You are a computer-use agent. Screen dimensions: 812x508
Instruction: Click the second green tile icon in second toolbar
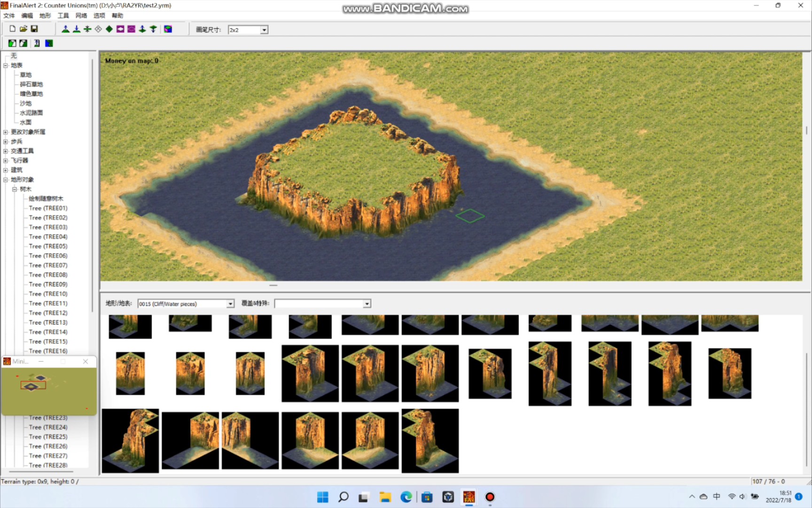click(23, 43)
